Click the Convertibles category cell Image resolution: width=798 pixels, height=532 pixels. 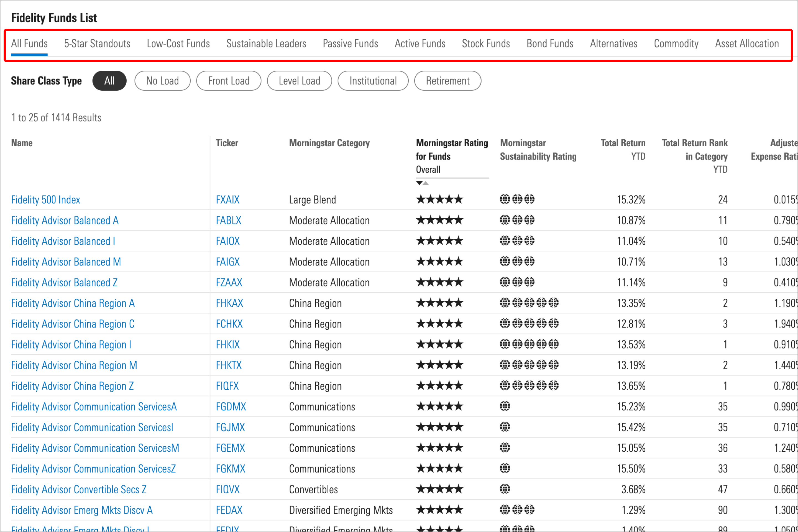click(313, 489)
